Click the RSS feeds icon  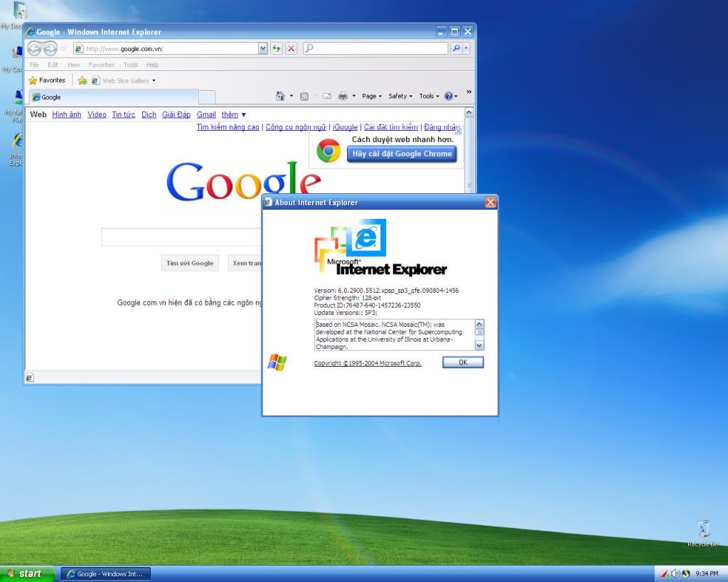[304, 97]
